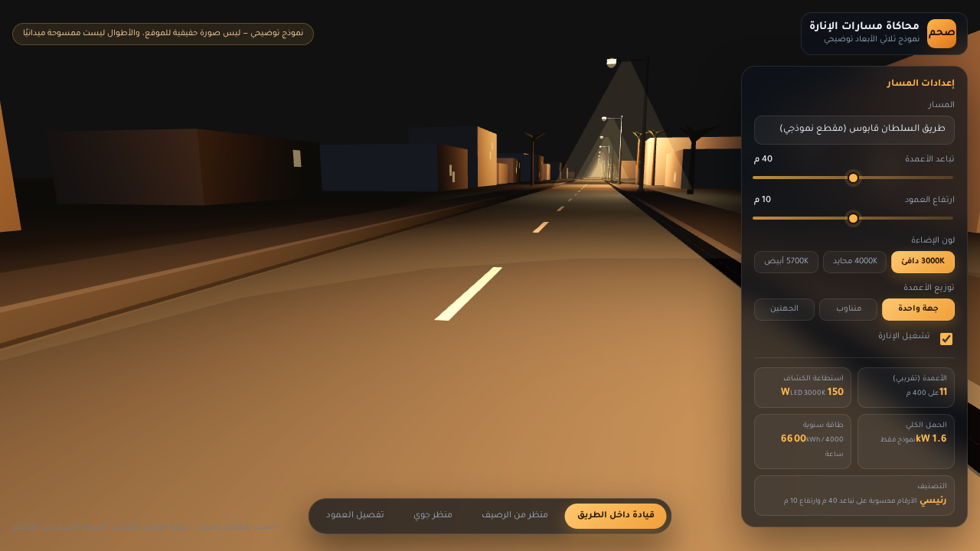980x551 pixels.
Task: Click the الحمل الكلي 1.6 kW card
Action: (906, 442)
